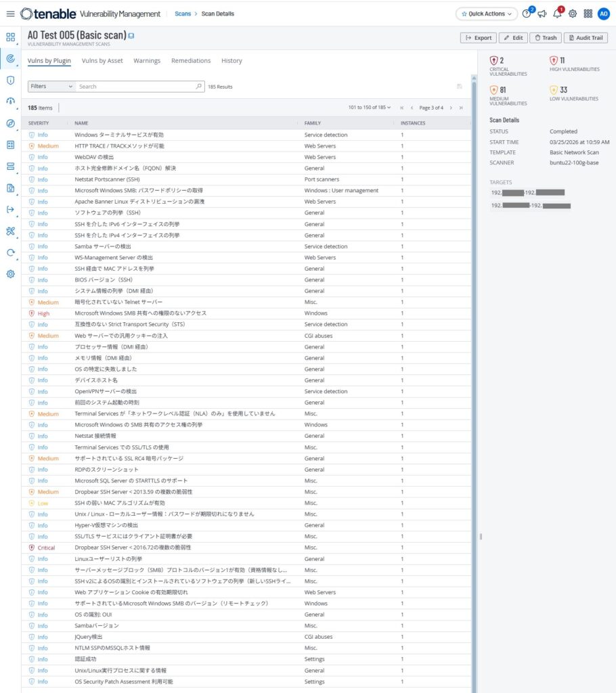
Task: Click the Export button
Action: [479, 38]
